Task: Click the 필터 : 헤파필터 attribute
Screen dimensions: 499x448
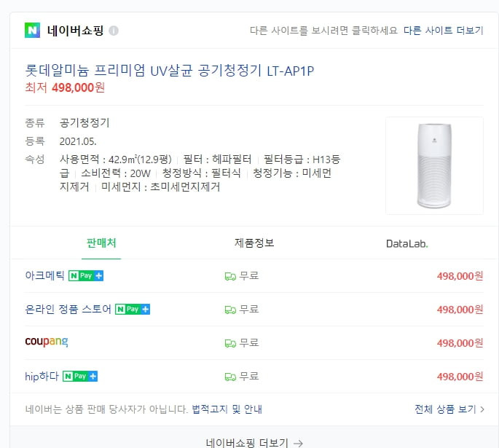Action: click(x=217, y=159)
